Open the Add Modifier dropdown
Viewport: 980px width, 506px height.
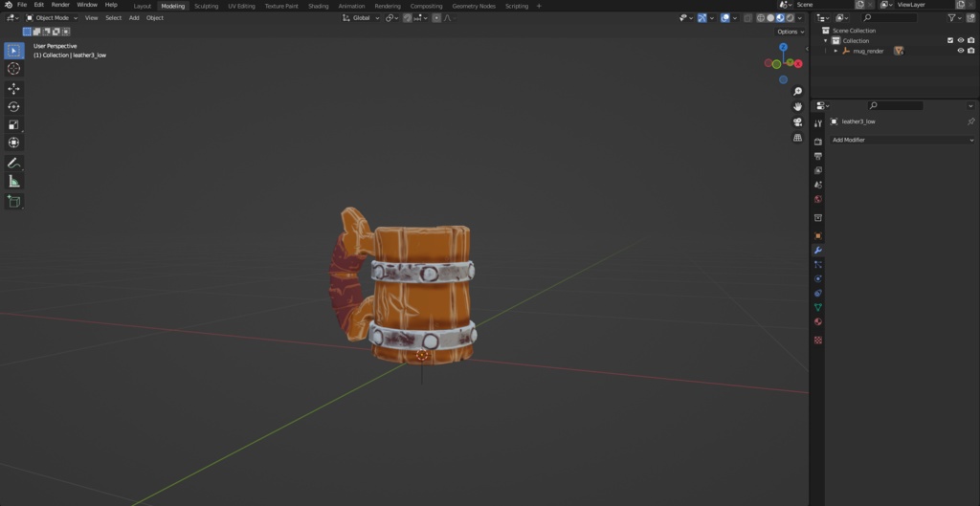coord(902,140)
